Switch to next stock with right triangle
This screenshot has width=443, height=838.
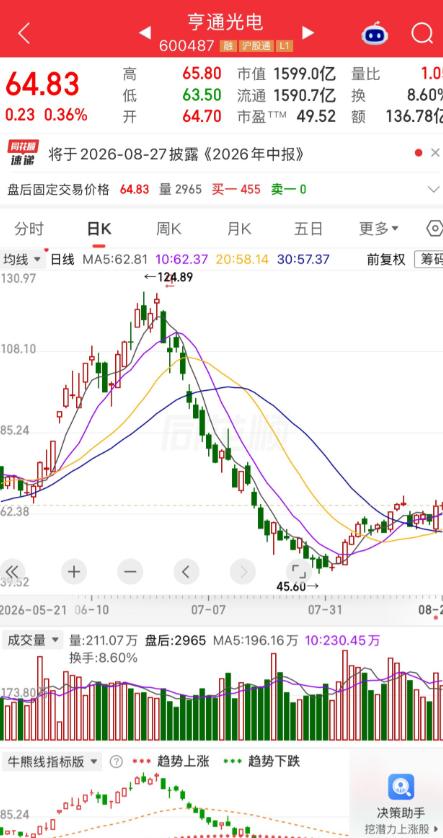(308, 33)
